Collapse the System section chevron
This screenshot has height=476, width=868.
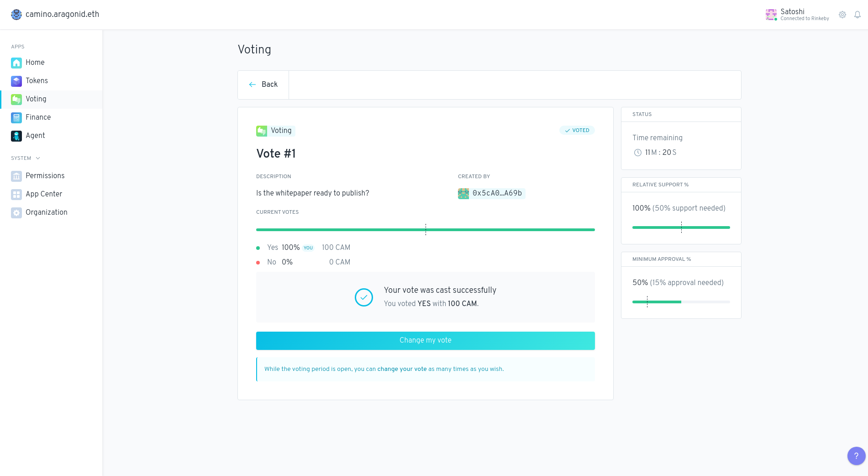[38, 158]
